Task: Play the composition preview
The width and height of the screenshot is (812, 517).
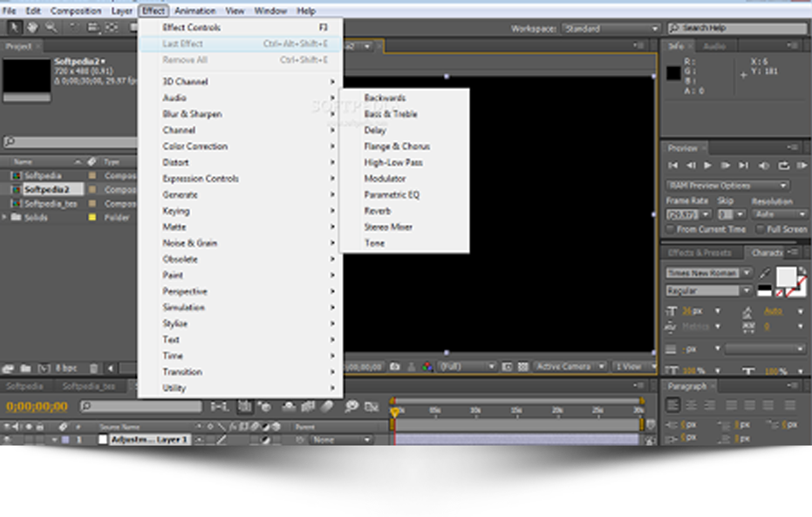Action: click(x=707, y=166)
